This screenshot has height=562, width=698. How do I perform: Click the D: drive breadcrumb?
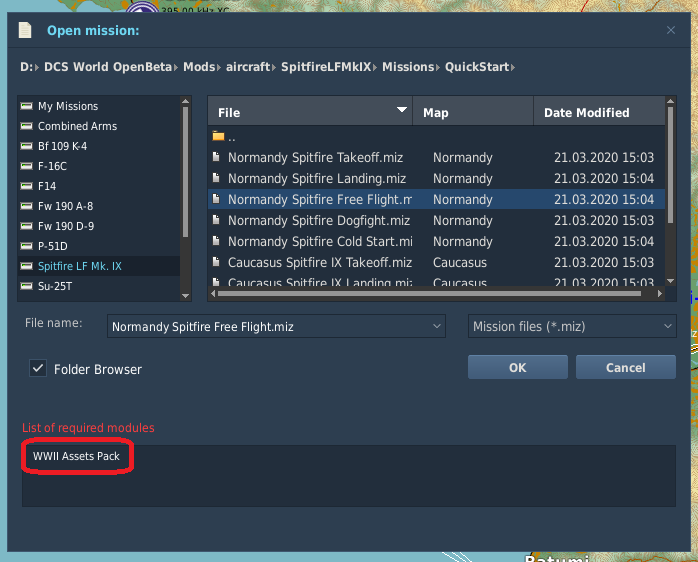coord(27,67)
